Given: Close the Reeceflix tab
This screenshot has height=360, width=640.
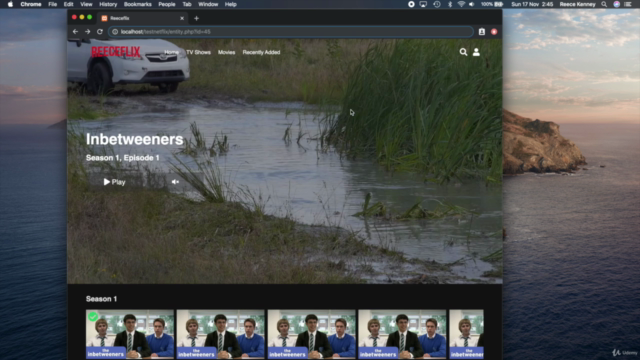Looking at the screenshot, I should pyautogui.click(x=182, y=18).
